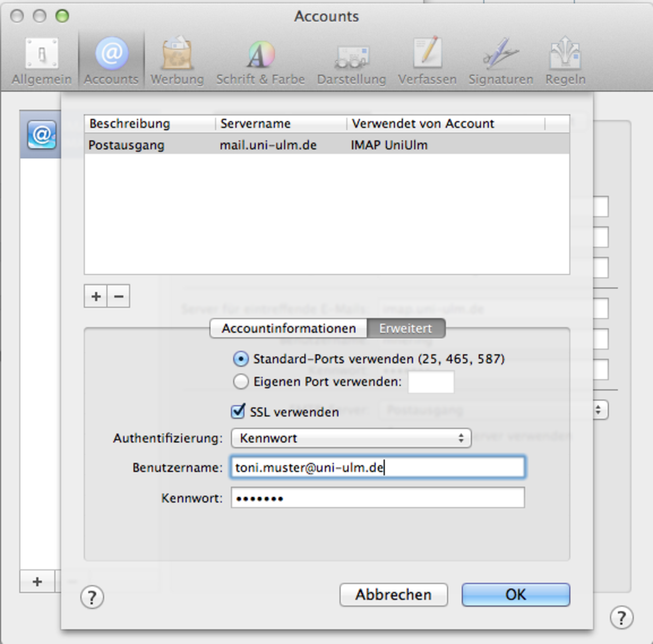The image size is (653, 644).
Task: Open the Regeln rules preferences
Action: (565, 61)
